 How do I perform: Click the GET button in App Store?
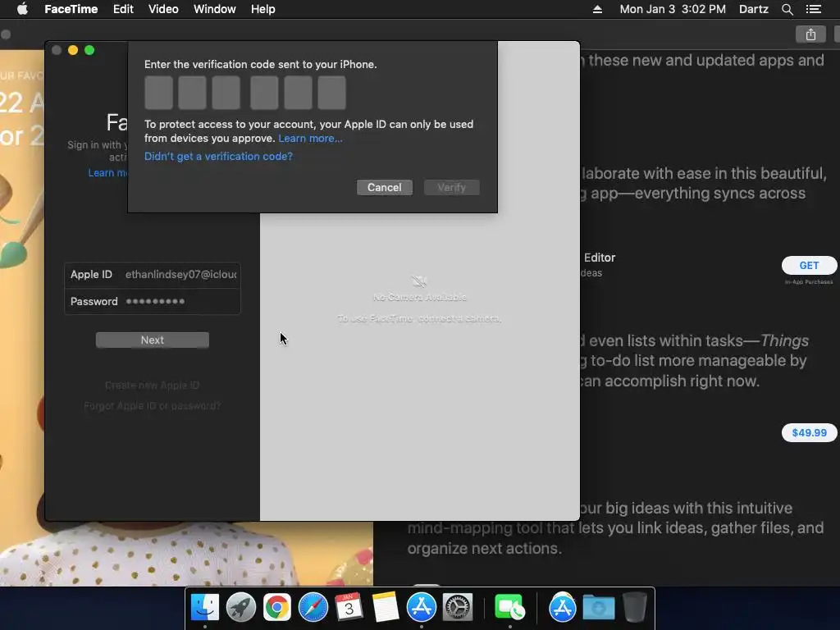coord(809,265)
